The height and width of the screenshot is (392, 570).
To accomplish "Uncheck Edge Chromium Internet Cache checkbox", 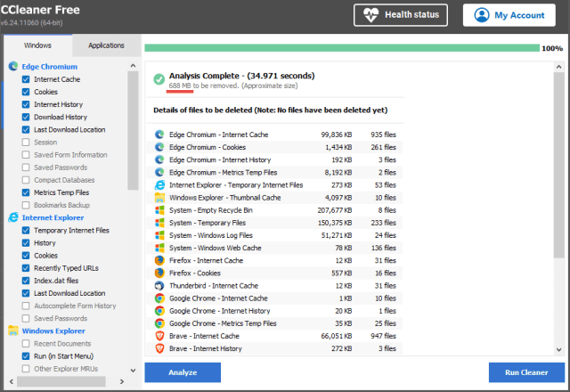I will click(x=26, y=79).
